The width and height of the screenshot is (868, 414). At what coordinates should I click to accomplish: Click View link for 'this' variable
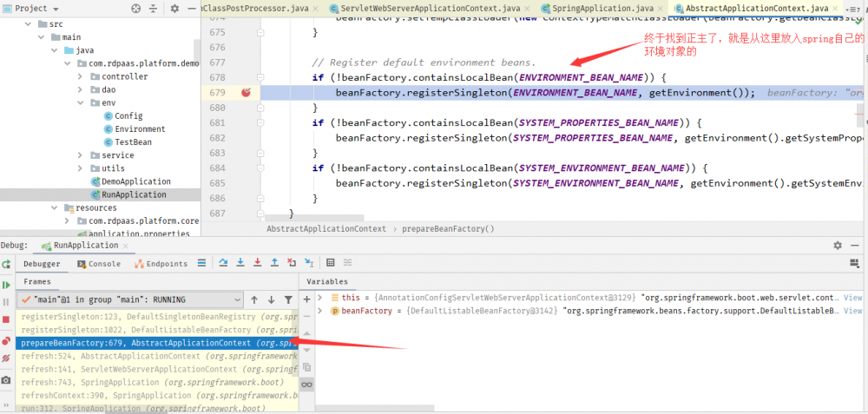[x=852, y=298]
